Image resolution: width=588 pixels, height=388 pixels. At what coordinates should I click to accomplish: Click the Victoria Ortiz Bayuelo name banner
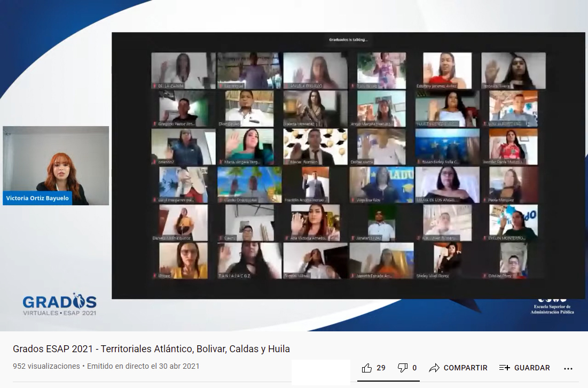tap(37, 198)
